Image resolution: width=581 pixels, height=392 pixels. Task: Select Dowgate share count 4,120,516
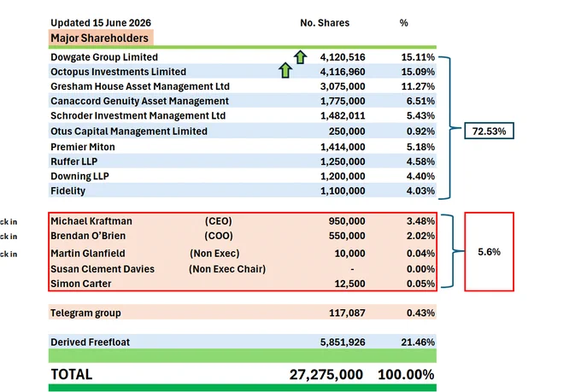(x=343, y=57)
